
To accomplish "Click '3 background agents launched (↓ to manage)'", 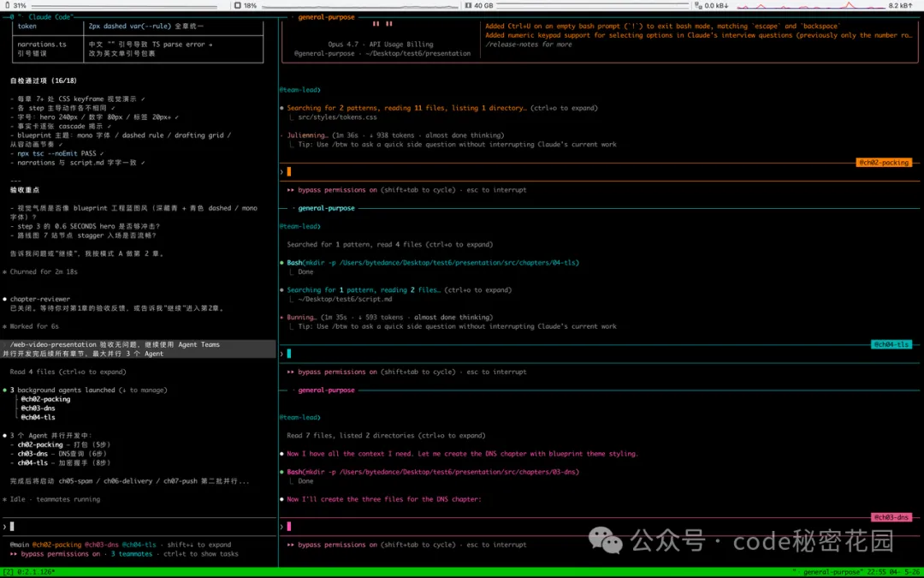I will [88, 390].
